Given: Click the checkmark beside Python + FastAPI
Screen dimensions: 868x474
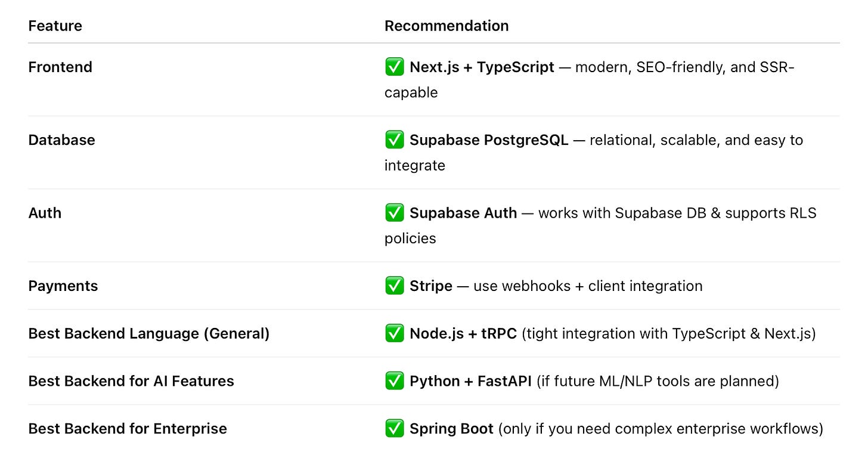Looking at the screenshot, I should pos(395,381).
